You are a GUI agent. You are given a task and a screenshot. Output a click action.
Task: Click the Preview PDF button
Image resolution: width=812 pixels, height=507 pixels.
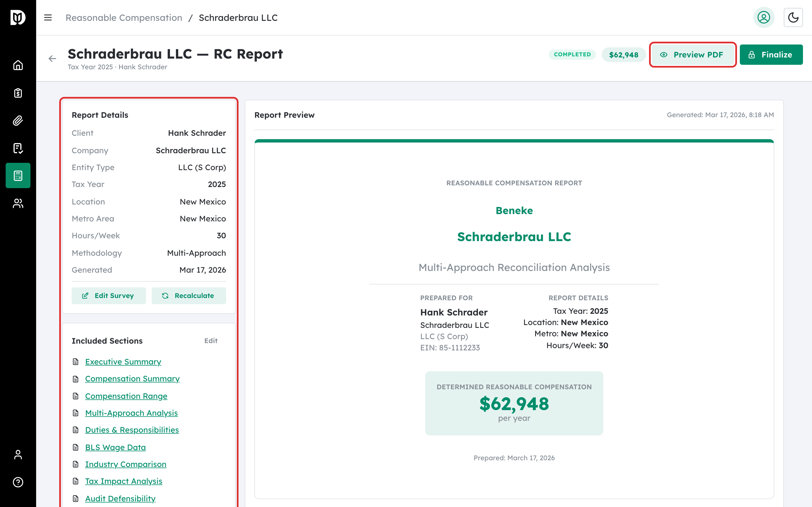[693, 55]
